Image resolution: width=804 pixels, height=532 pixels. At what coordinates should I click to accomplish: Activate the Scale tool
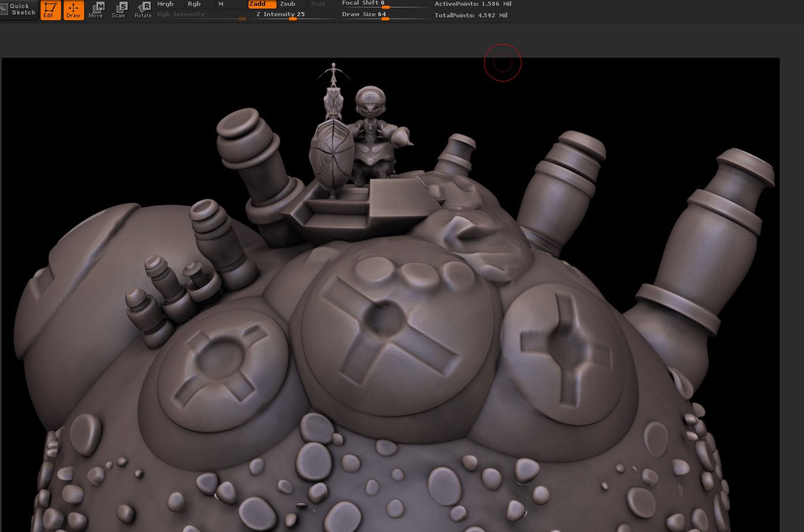(x=119, y=10)
